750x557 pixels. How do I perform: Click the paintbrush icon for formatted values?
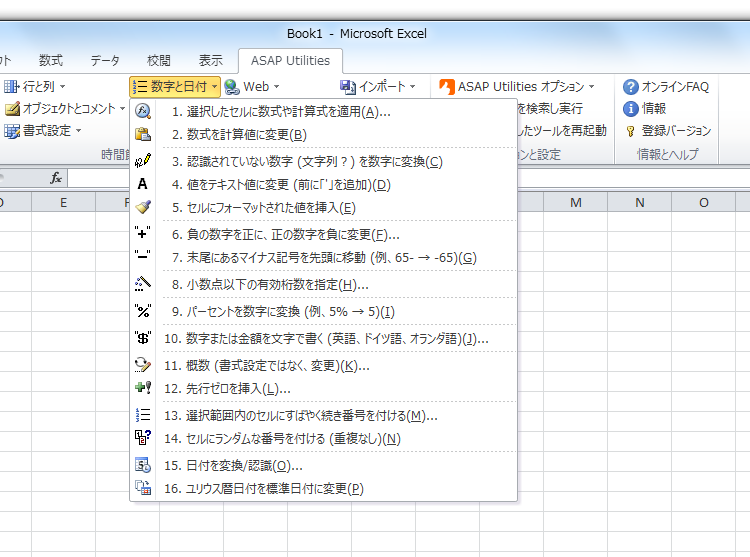pyautogui.click(x=143, y=207)
